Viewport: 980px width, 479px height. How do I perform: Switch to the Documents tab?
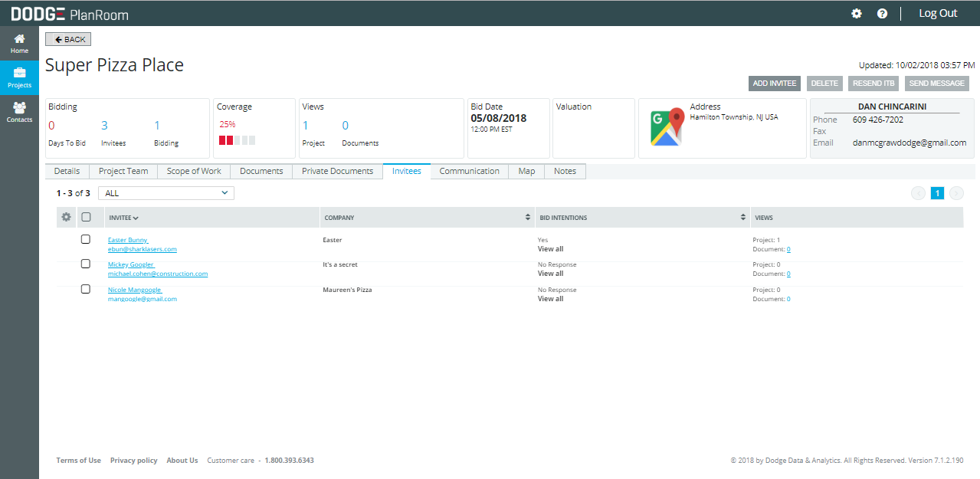(261, 171)
